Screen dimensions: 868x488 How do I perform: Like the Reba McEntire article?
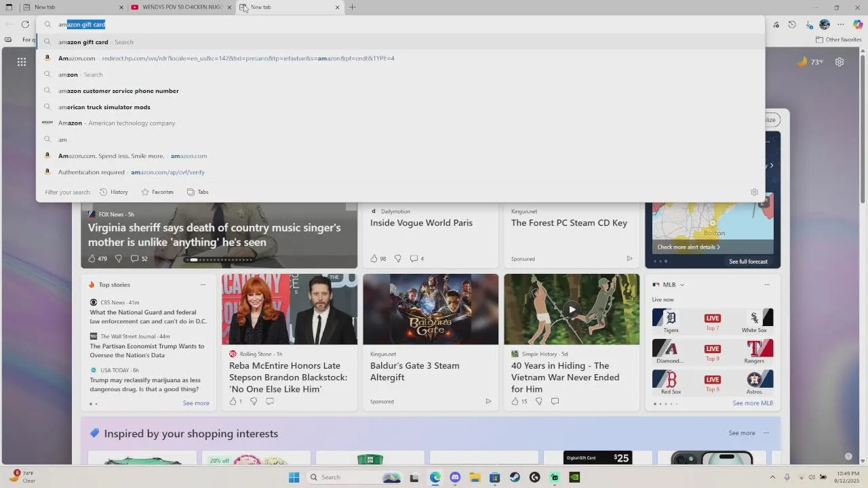pos(233,401)
